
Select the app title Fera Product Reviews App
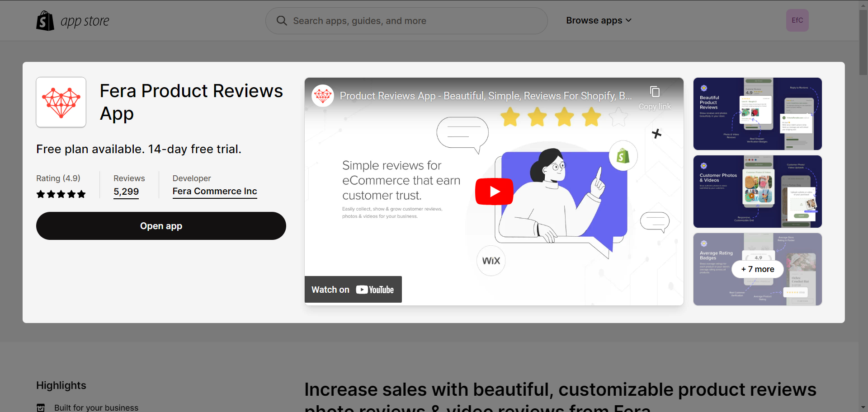[x=191, y=102]
